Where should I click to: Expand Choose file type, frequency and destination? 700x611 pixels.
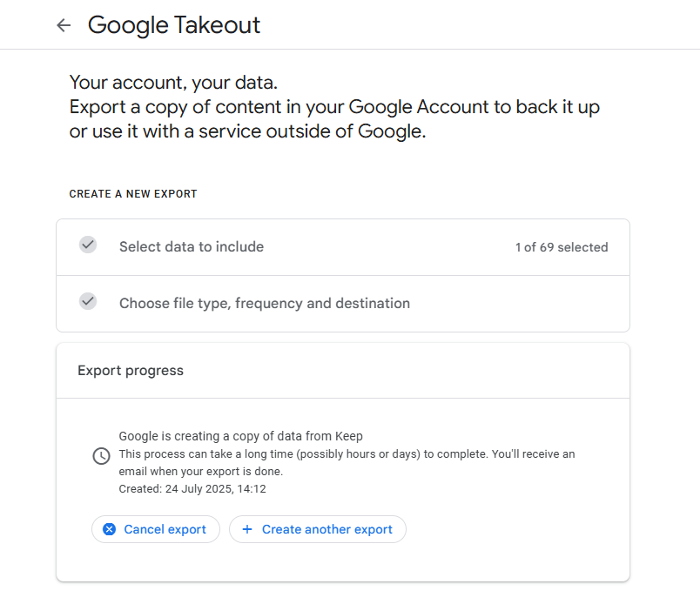coord(343,304)
